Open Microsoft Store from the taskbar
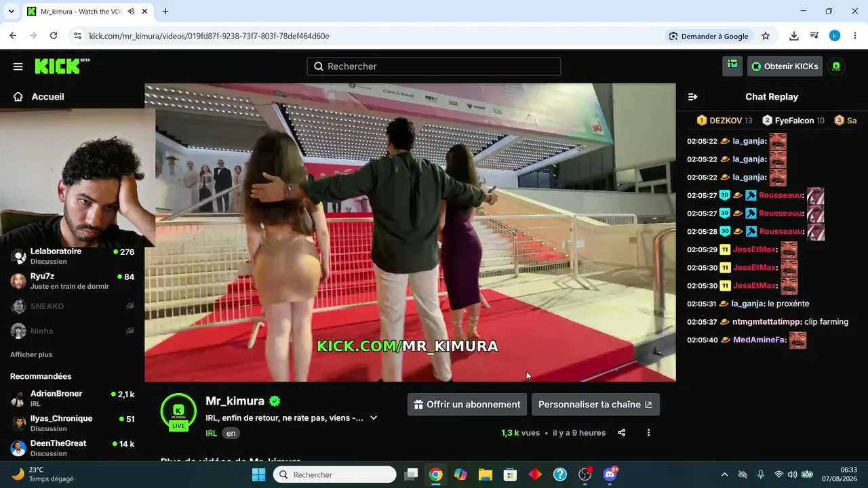868x488 pixels. click(x=510, y=474)
